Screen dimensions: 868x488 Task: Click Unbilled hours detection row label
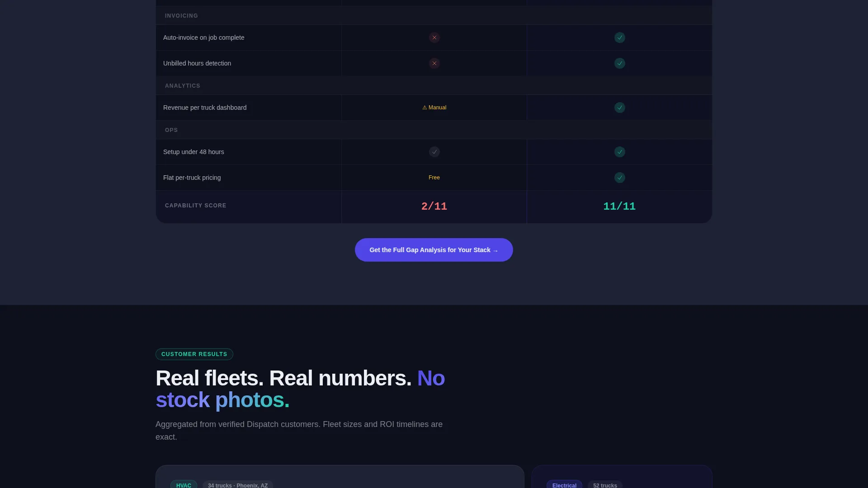coord(197,63)
